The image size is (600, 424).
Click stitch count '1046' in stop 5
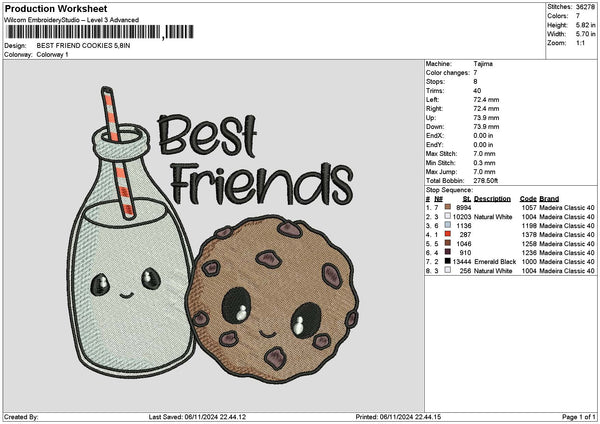point(463,244)
